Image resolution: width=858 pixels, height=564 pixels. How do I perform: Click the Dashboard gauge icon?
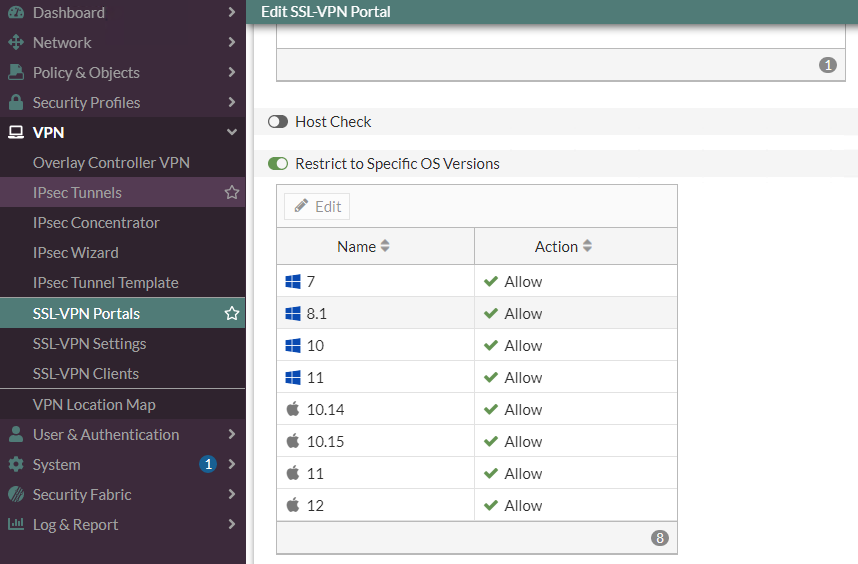tap(16, 13)
